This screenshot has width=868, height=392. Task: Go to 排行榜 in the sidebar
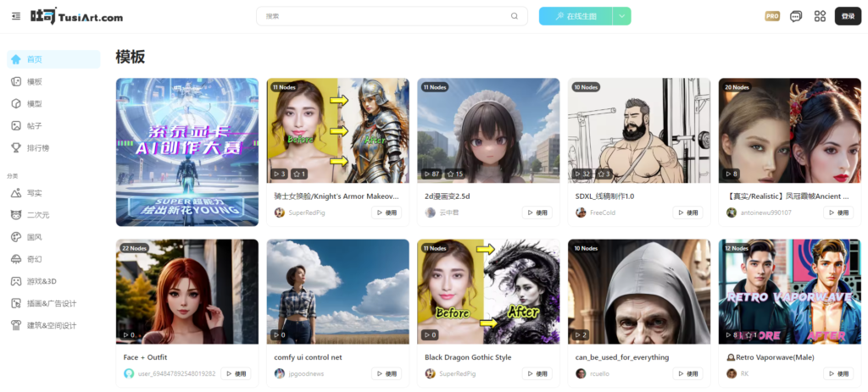point(38,147)
